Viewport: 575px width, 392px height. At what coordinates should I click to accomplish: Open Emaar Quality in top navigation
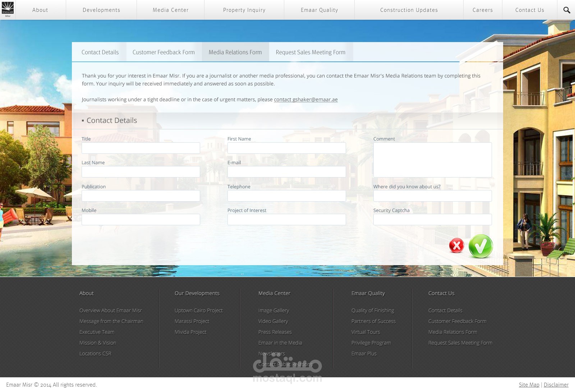click(319, 10)
